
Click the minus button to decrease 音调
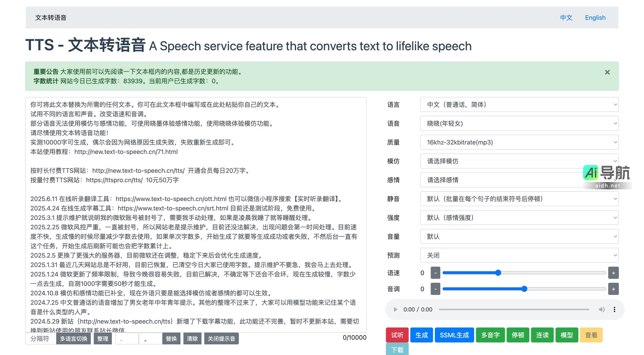click(x=435, y=289)
